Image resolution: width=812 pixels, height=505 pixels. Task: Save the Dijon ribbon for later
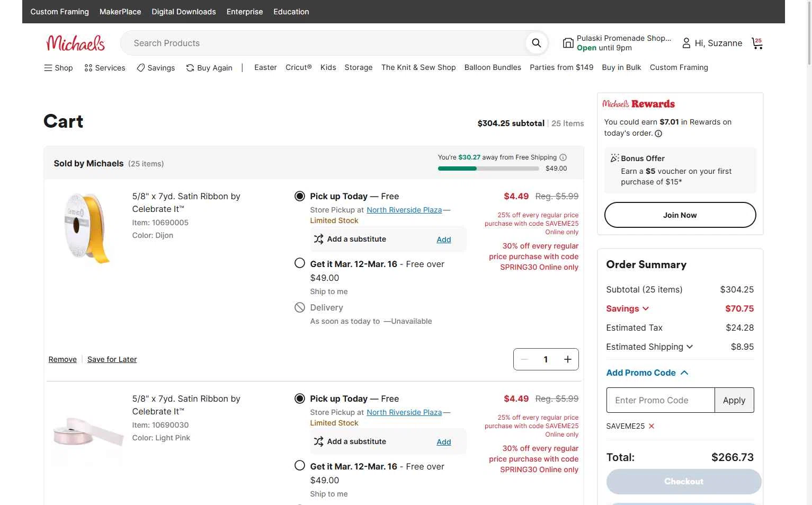(112, 359)
